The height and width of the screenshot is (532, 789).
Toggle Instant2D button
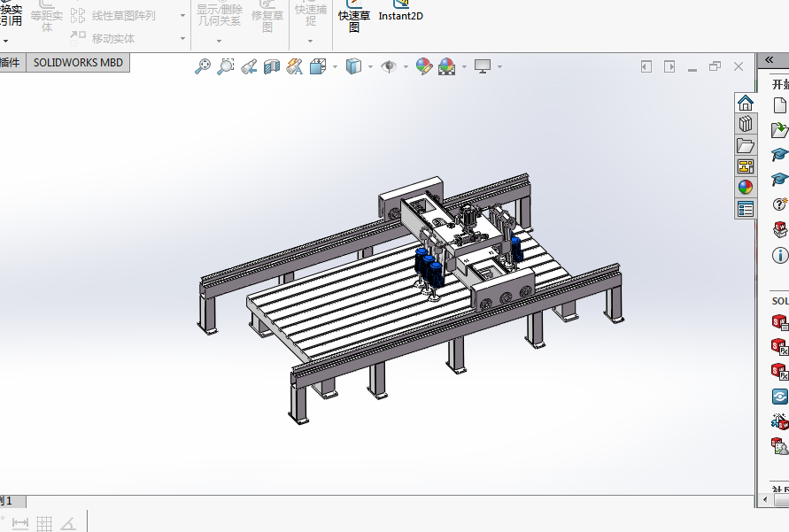400,11
